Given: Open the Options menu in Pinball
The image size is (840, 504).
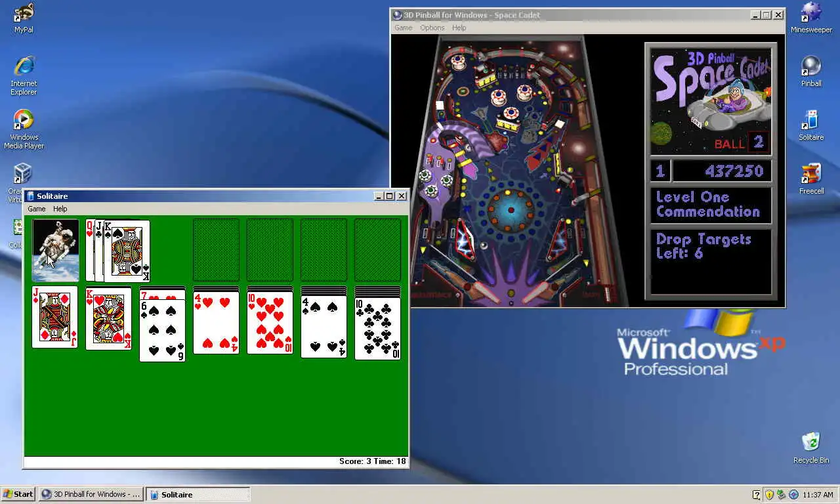Looking at the screenshot, I should 432,28.
